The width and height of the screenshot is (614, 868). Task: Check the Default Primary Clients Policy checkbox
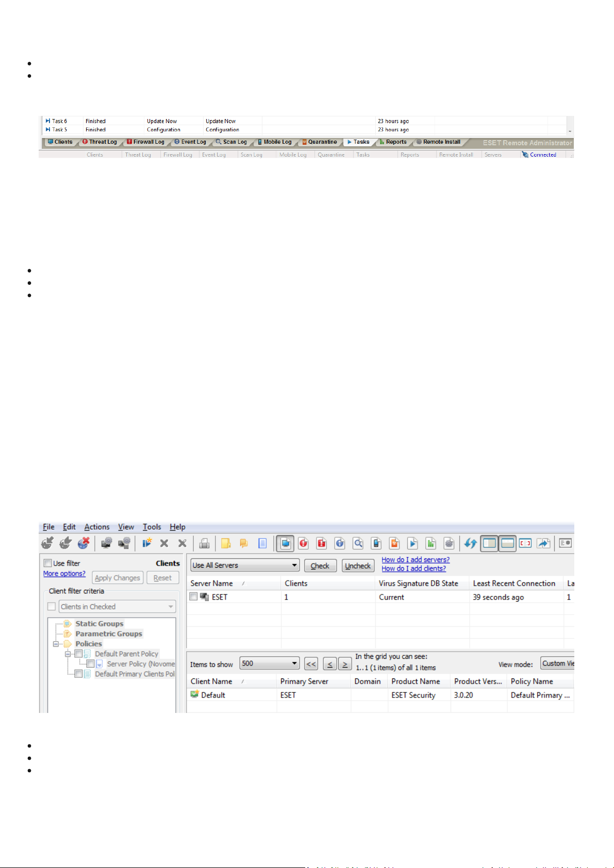click(x=78, y=674)
